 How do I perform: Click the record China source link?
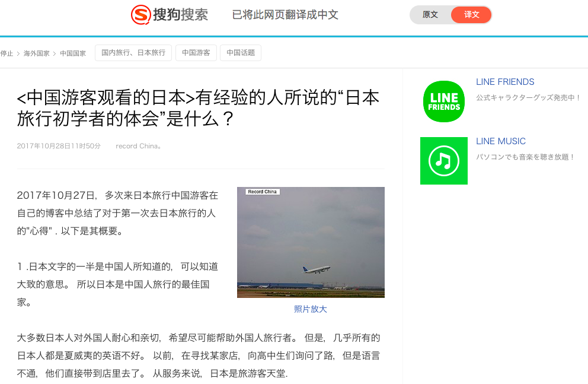[138, 146]
